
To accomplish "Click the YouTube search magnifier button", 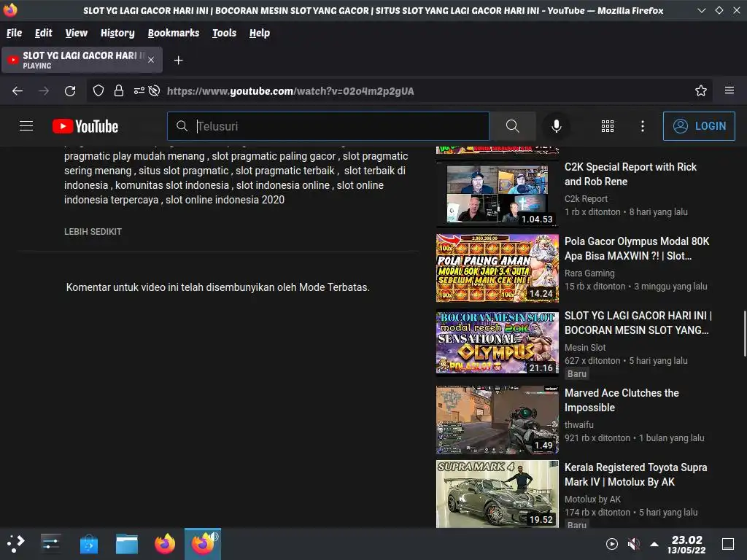I will pyautogui.click(x=513, y=126).
